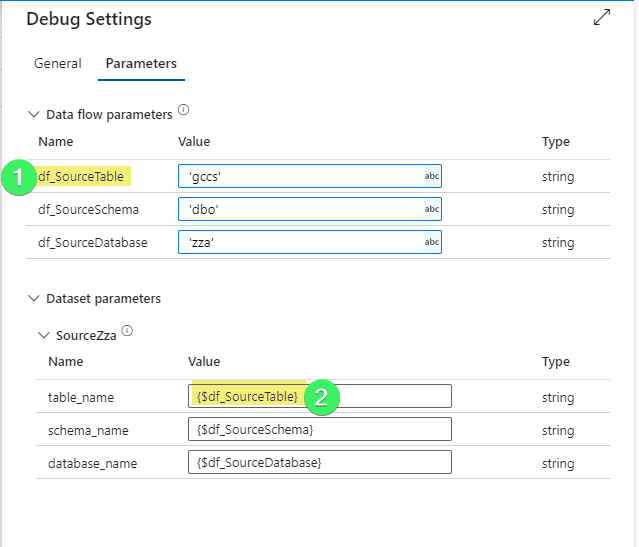Collapse the Dataset parameters section

33,299
